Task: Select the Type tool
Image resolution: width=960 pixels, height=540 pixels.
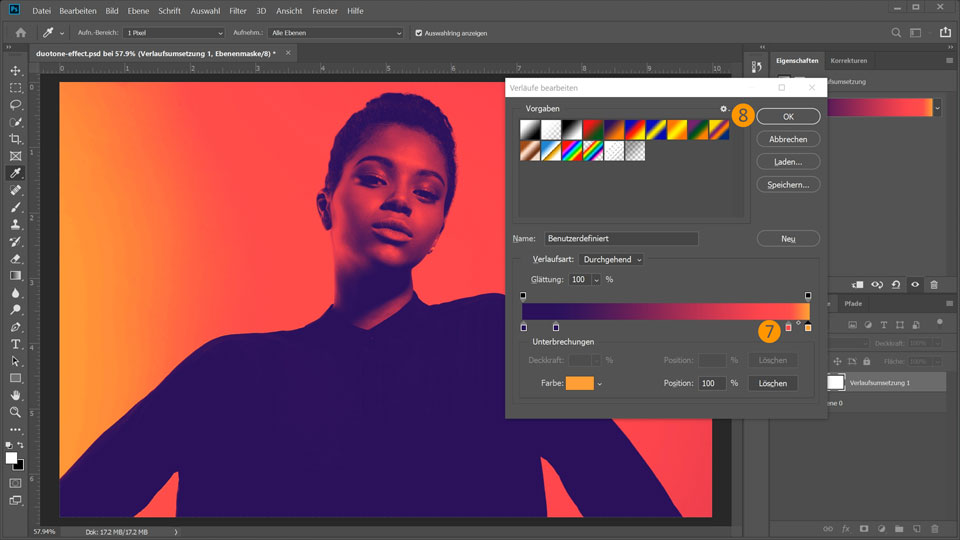Action: point(16,344)
